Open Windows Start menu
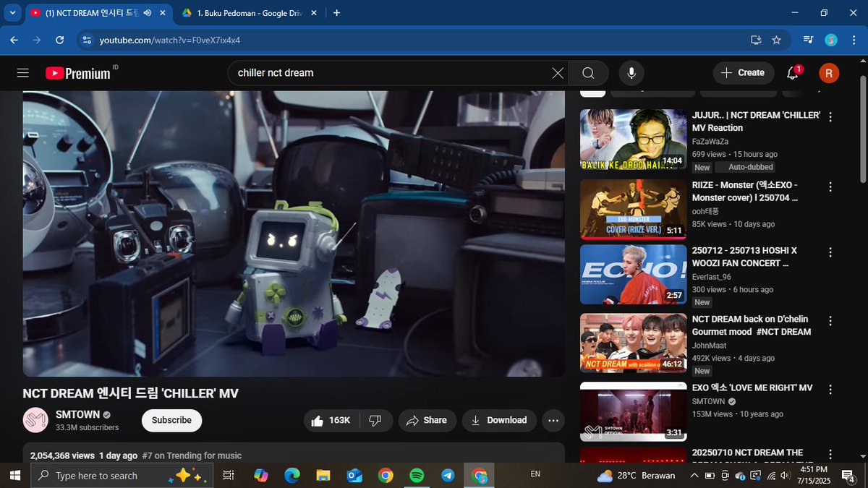This screenshot has width=868, height=488. [14, 475]
